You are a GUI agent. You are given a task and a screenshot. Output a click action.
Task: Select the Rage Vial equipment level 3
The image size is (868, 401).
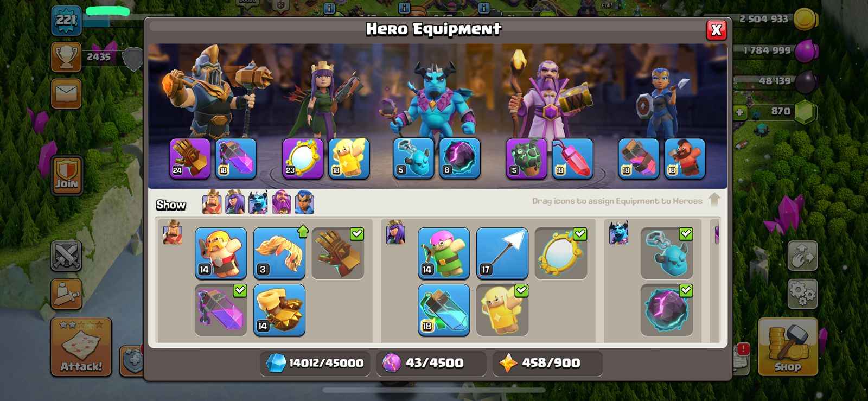click(279, 253)
